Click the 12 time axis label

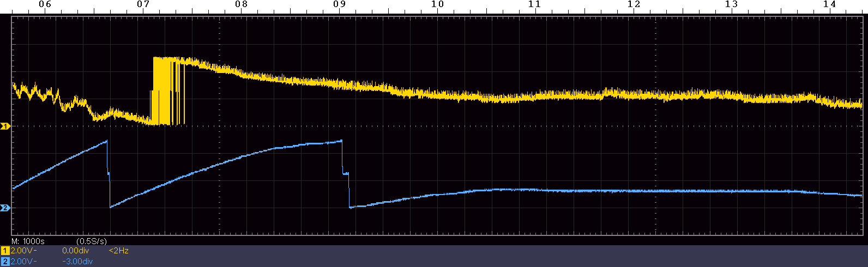pyautogui.click(x=634, y=4)
